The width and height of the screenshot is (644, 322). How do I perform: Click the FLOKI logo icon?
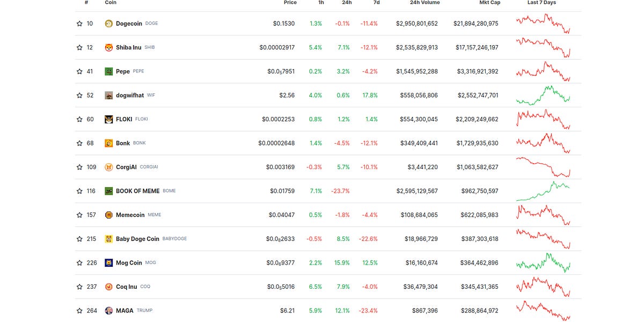[x=108, y=119]
